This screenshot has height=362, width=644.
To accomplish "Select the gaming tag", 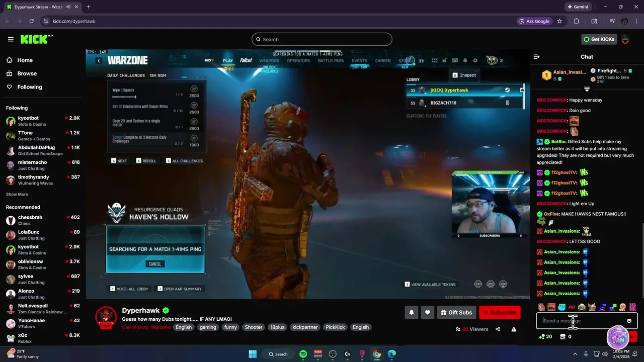I will pyautogui.click(x=207, y=327).
